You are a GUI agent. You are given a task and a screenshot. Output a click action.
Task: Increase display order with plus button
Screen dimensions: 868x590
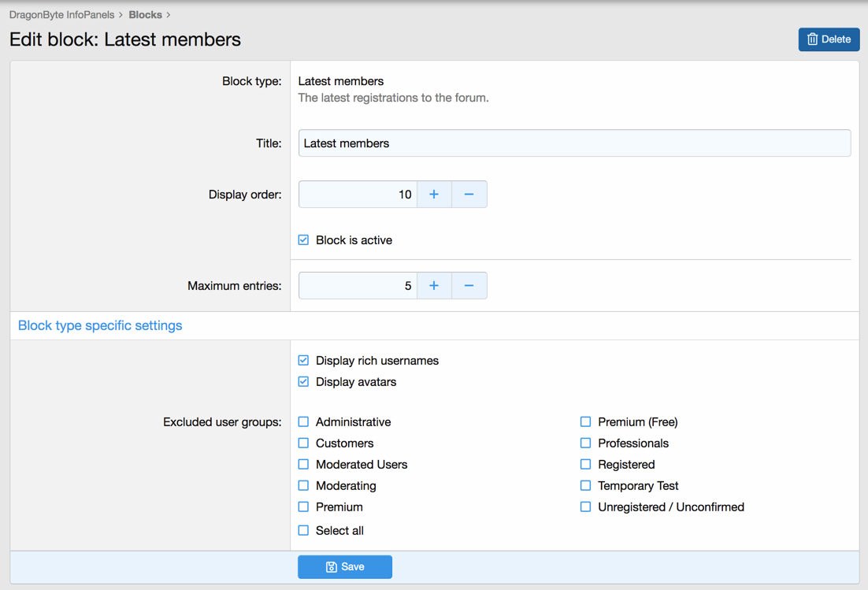[x=434, y=195]
